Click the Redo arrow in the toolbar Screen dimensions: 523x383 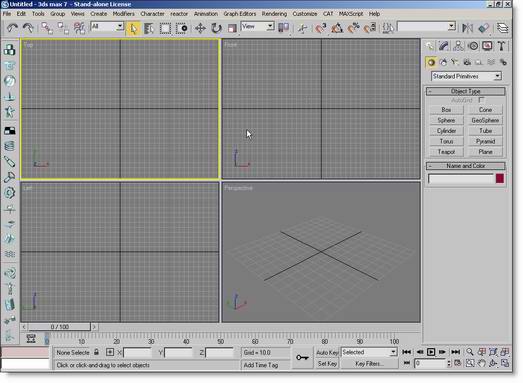[28, 28]
